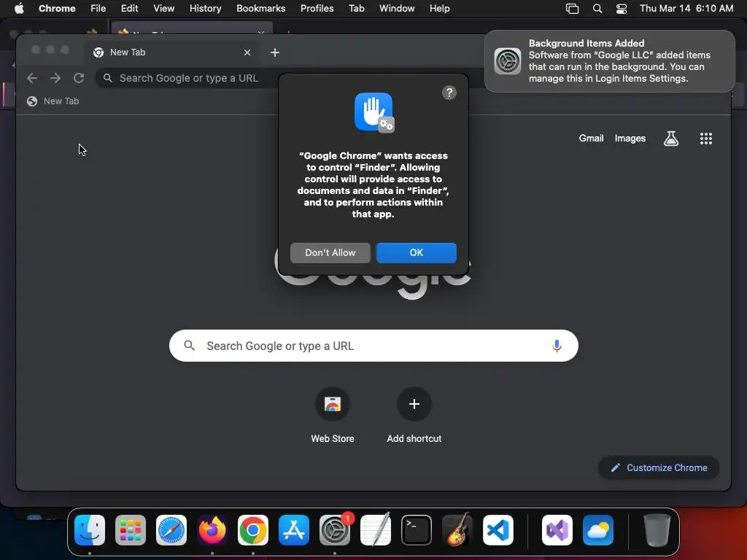Open the Help menu

click(x=439, y=9)
